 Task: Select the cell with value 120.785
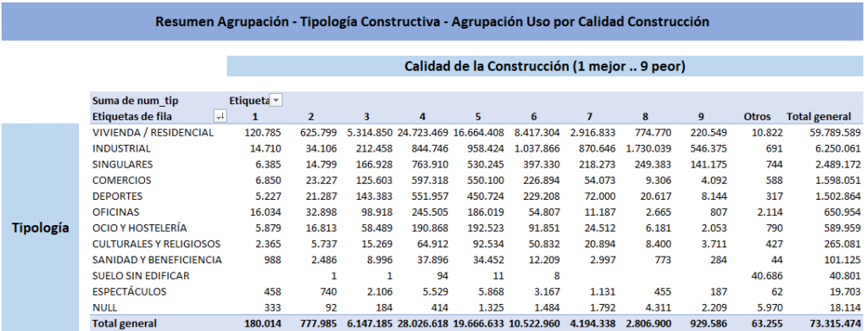click(263, 133)
